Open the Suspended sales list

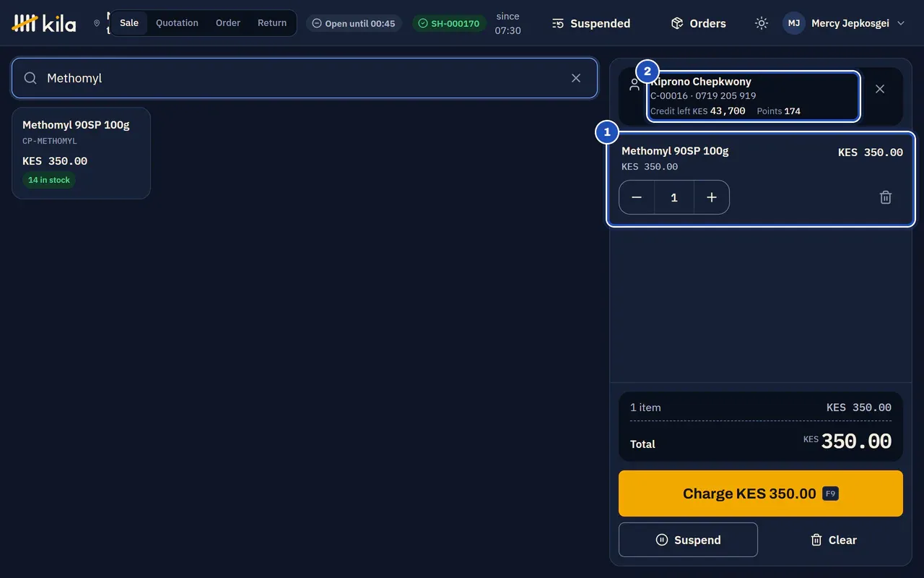click(x=591, y=23)
